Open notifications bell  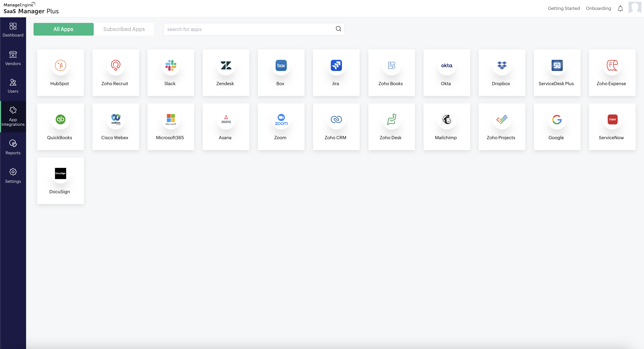620,9
